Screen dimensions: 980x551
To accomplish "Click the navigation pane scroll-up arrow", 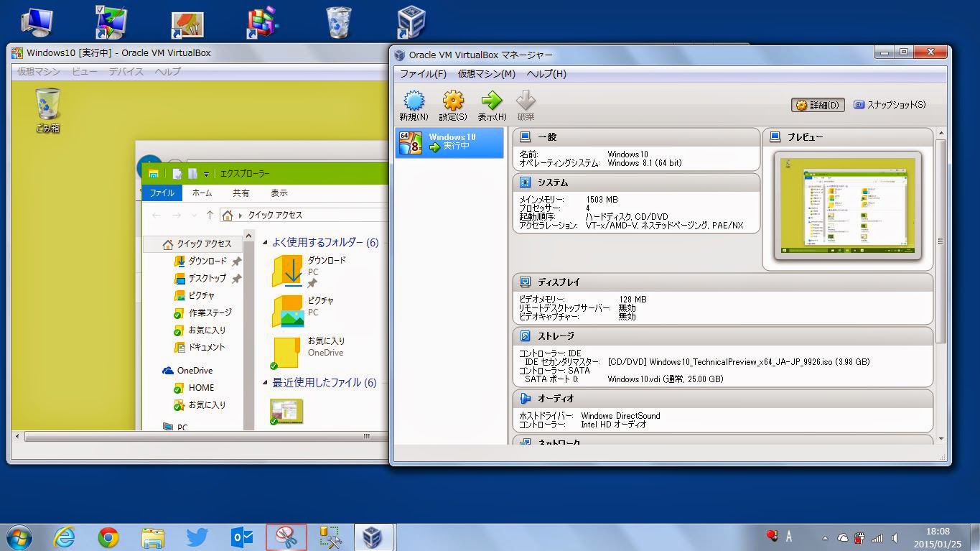I will click(x=249, y=236).
